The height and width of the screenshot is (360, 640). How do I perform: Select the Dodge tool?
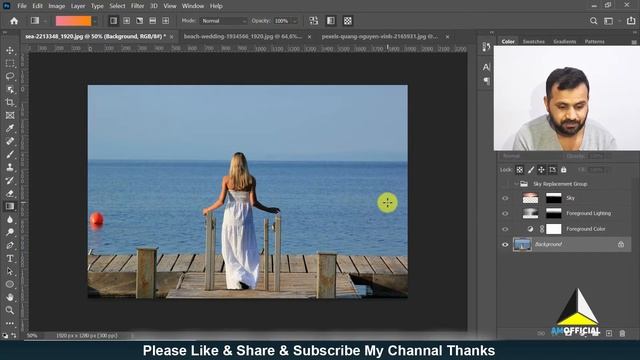[x=10, y=232]
